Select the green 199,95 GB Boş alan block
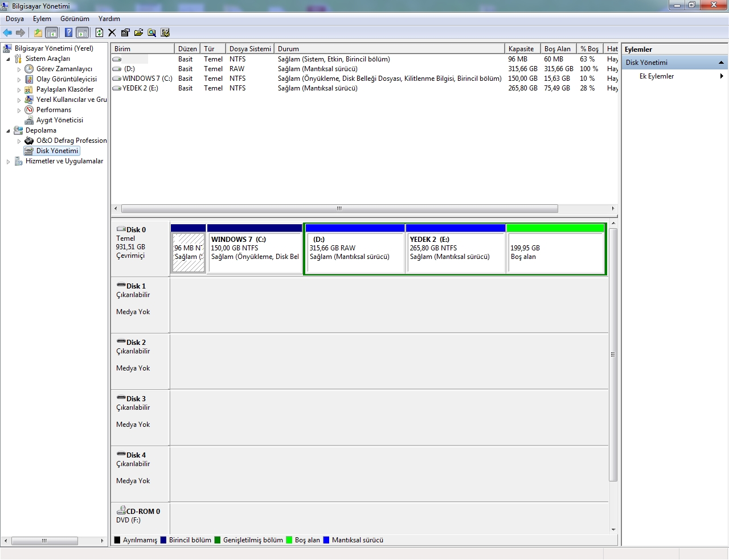The height and width of the screenshot is (560, 729). [555, 252]
